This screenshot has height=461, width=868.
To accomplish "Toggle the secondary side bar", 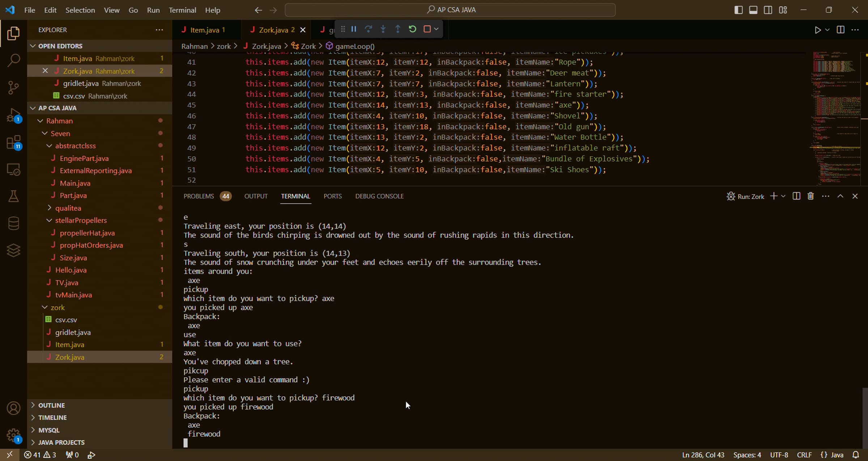I will pyautogui.click(x=768, y=10).
